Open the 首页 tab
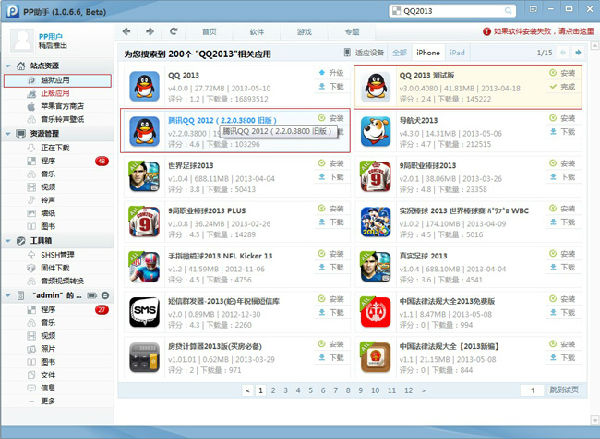The width and height of the screenshot is (600, 439). tap(209, 32)
